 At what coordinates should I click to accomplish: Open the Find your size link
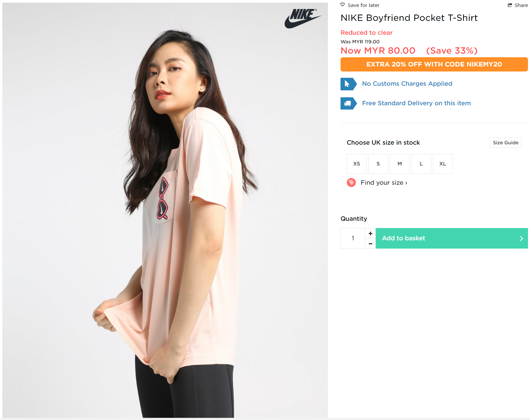(x=384, y=183)
